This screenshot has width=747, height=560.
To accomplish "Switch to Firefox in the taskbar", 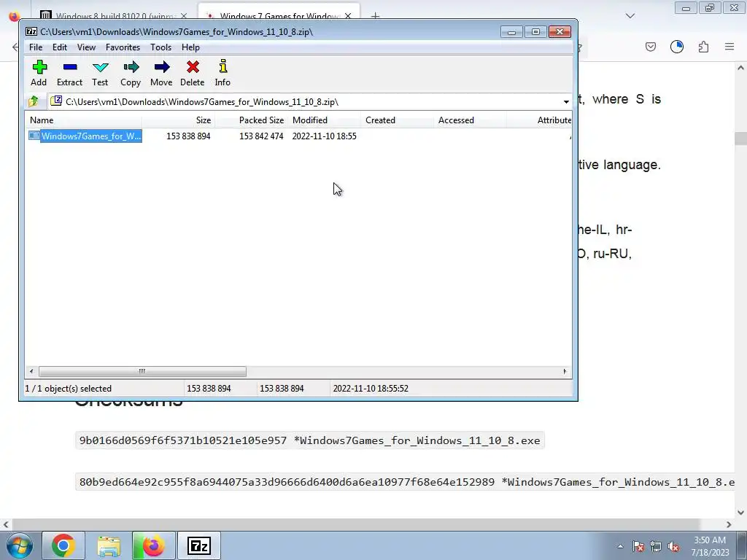I will point(153,545).
